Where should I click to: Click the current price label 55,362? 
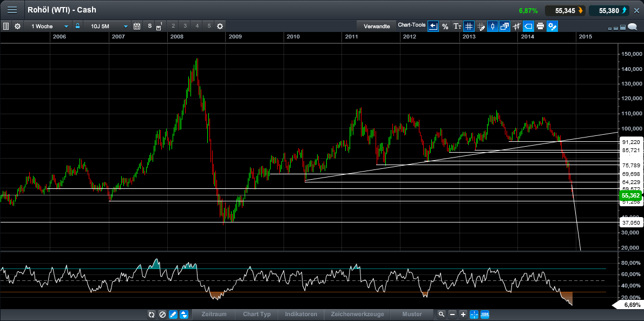(x=630, y=195)
